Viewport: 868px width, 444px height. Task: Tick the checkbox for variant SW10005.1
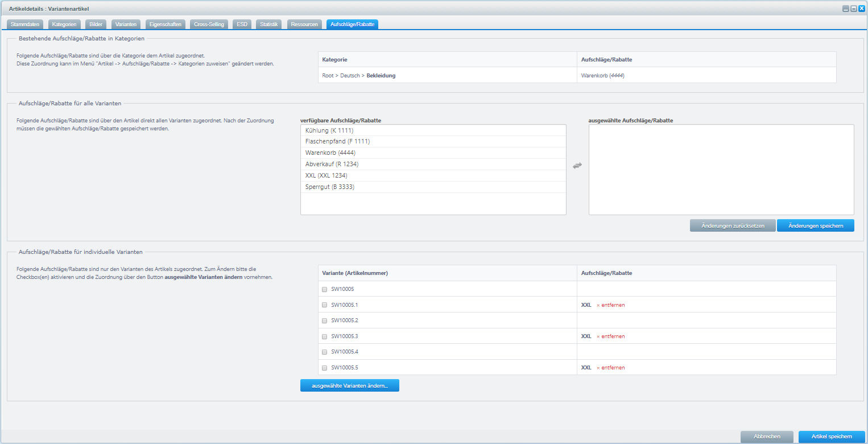tap(325, 305)
